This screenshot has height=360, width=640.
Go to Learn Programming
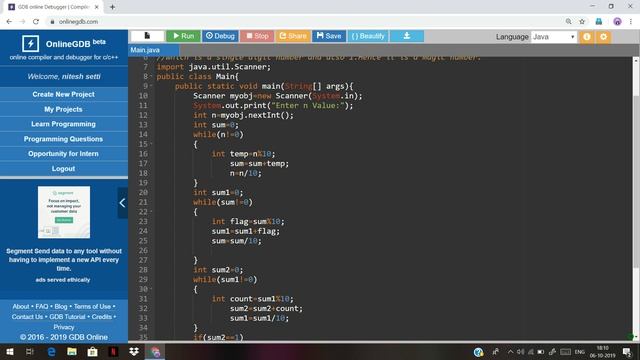64,124
